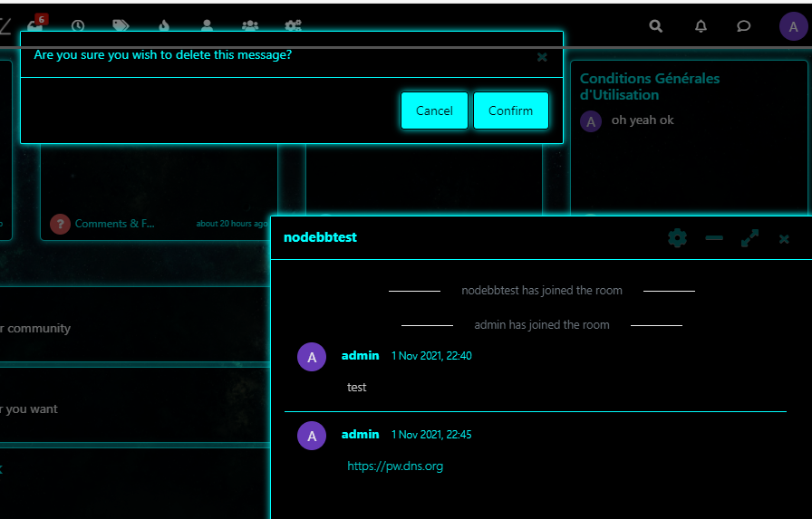Screen dimensions: 812x519
Task: Open the admin user avatar menu
Action: coord(793,26)
